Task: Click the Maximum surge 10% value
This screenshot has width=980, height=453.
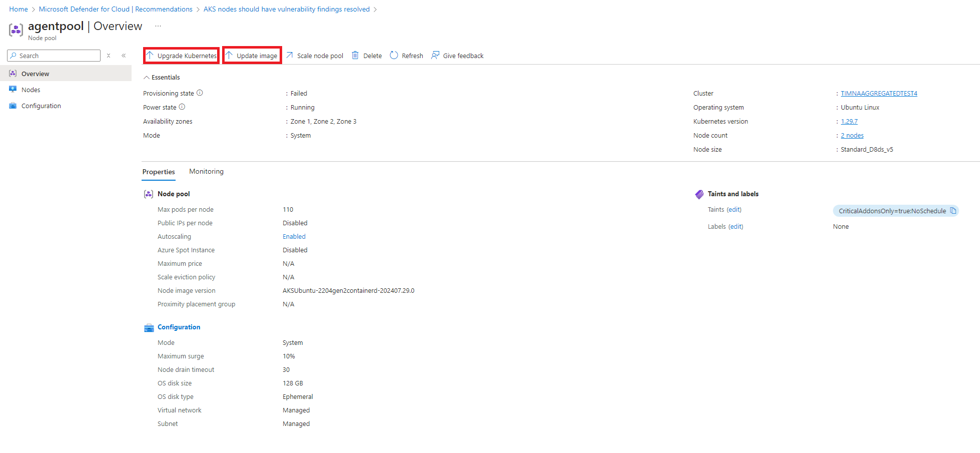Action: tap(289, 356)
